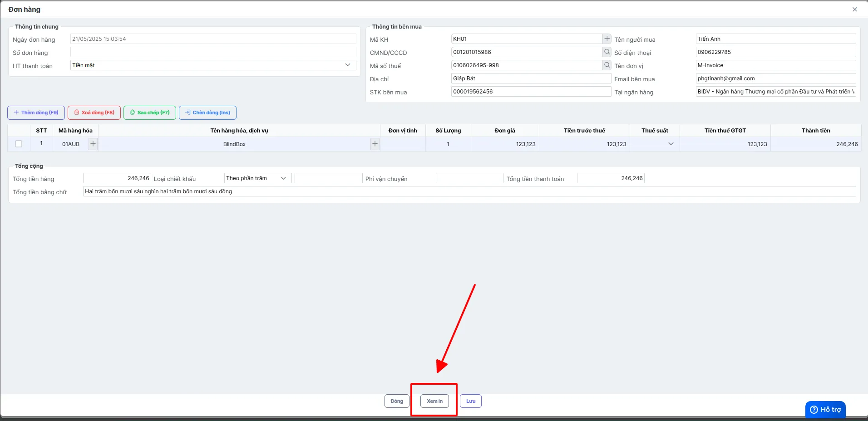Click Chèn dòng (Ins) button

pyautogui.click(x=207, y=113)
